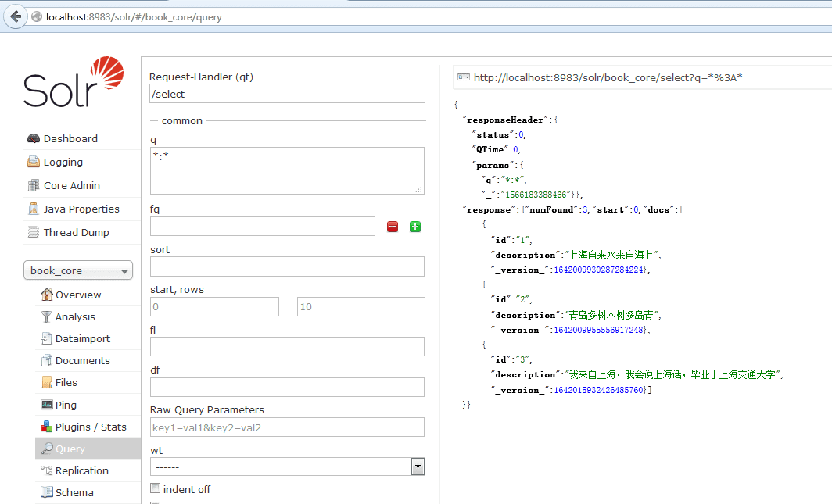Open the Plugins / Stats page

(91, 427)
